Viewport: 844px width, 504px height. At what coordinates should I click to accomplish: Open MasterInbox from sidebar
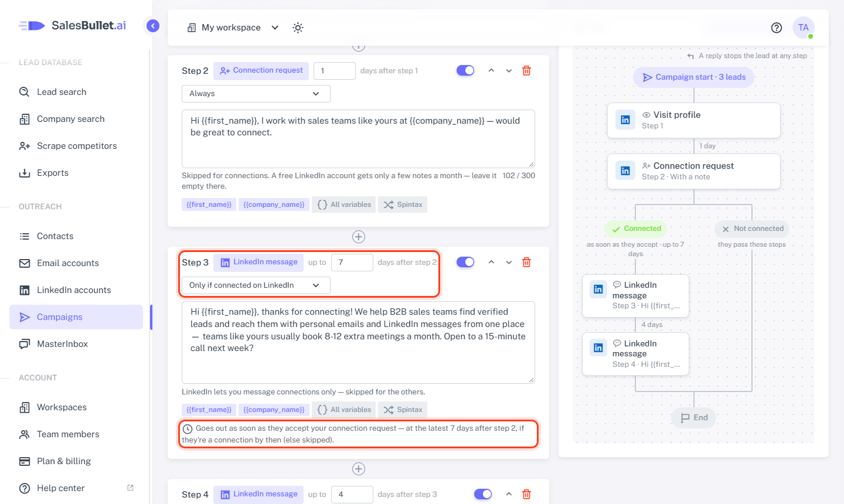coord(76,344)
